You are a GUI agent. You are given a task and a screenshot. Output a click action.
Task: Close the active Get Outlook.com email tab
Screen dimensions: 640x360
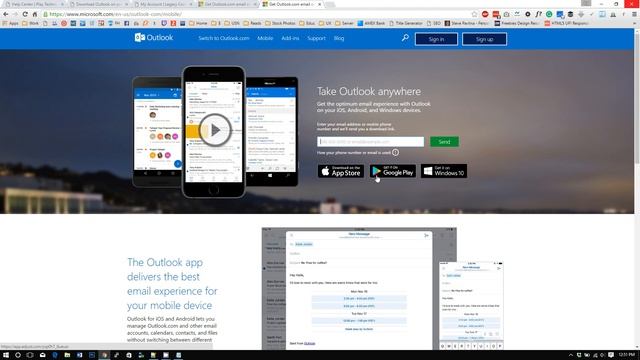(320, 4)
